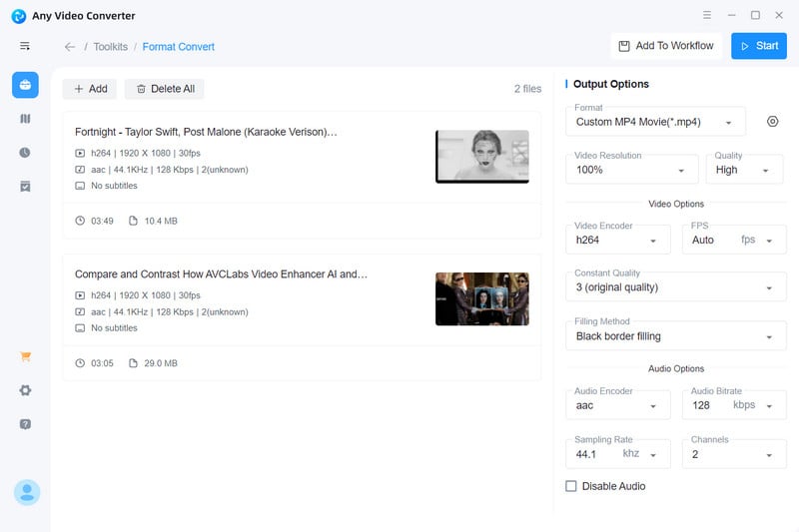
Task: Open the history clock sidebar icon
Action: pyautogui.click(x=25, y=153)
